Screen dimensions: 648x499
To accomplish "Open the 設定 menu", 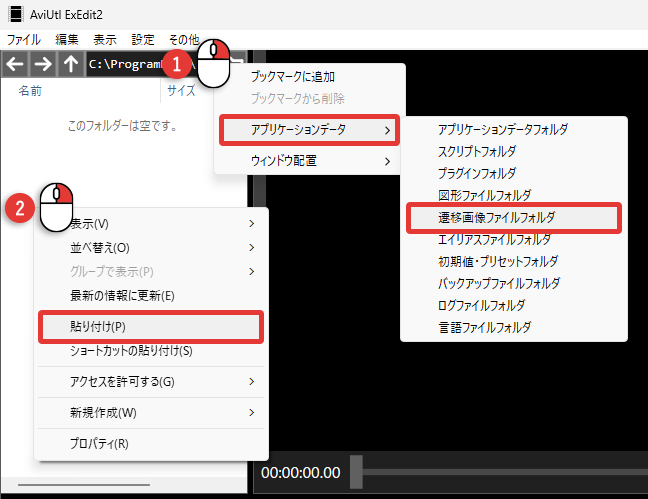I will coord(143,39).
